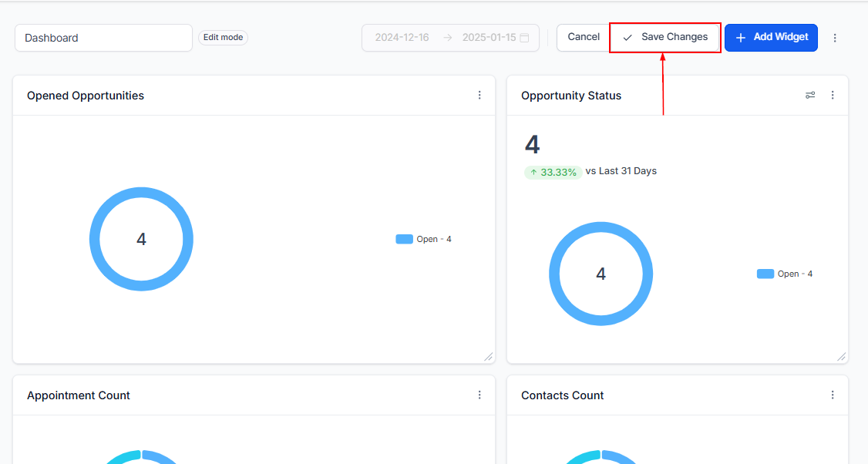Open the Contacts Count widget options menu

click(x=833, y=395)
